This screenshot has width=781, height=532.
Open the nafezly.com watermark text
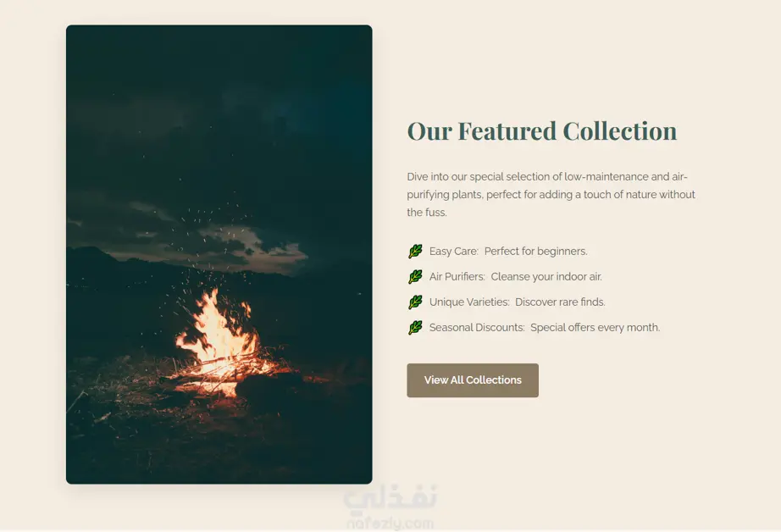(x=390, y=524)
